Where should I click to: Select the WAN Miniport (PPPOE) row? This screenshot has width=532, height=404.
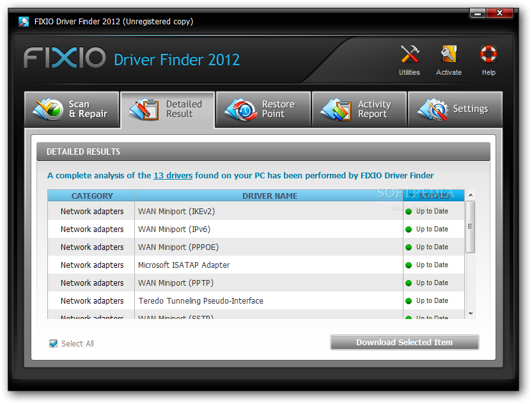256,247
